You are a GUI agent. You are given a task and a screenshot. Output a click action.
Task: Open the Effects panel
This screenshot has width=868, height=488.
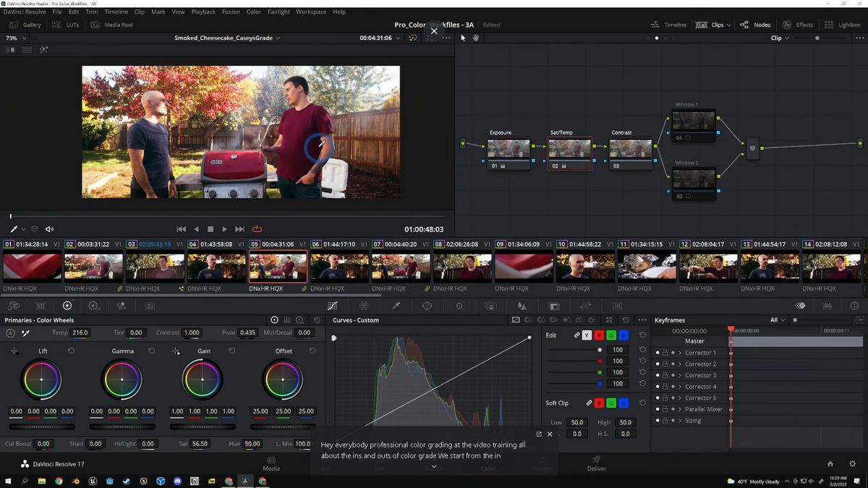[798, 25]
